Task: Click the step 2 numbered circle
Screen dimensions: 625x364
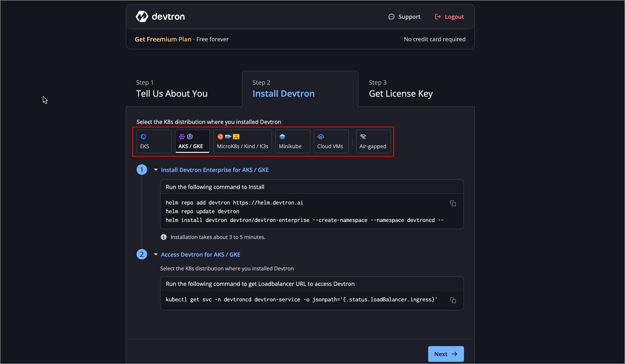Action: coord(142,254)
